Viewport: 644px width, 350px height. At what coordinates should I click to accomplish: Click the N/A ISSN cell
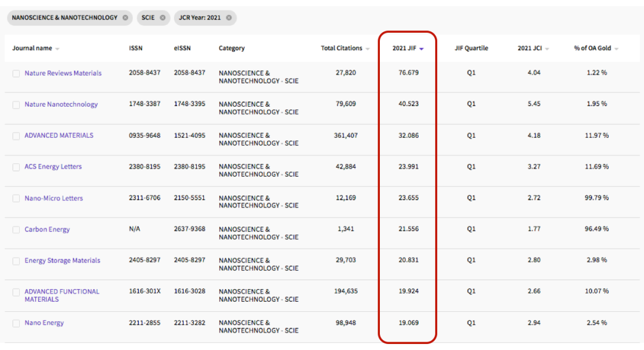[134, 229]
